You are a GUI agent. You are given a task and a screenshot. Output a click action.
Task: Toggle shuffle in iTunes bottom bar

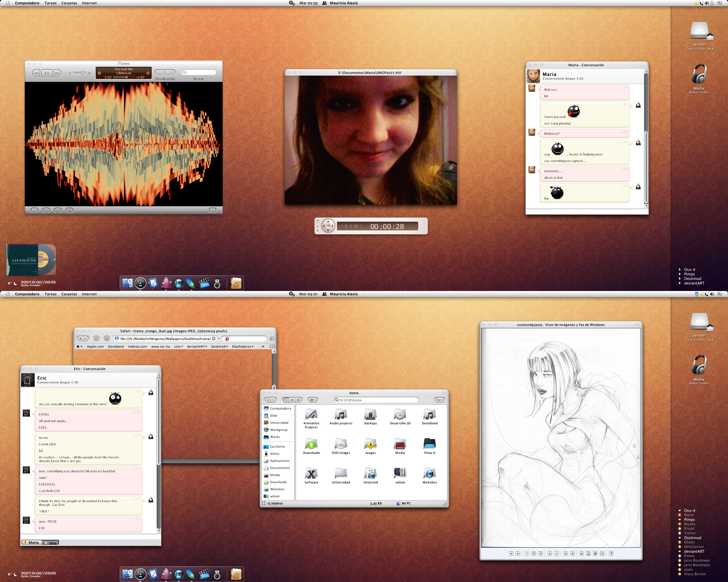point(46,210)
